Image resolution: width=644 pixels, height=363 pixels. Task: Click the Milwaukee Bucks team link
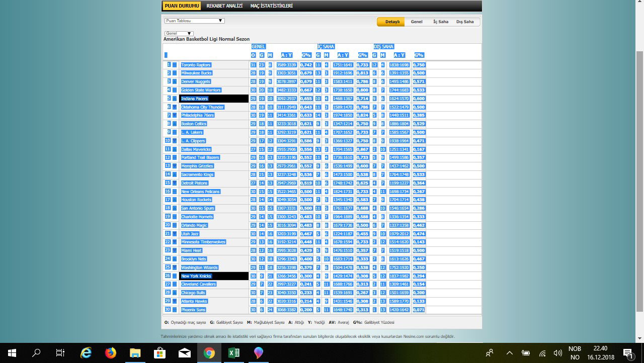point(197,73)
